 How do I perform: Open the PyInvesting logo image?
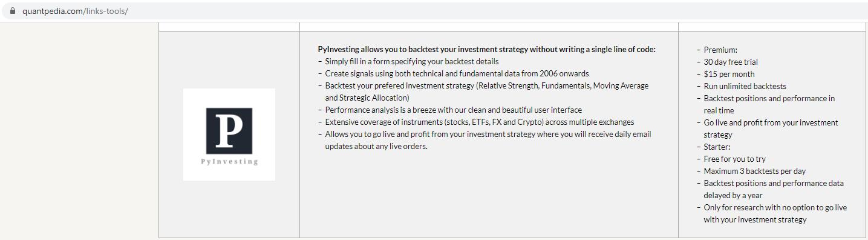pos(229,135)
